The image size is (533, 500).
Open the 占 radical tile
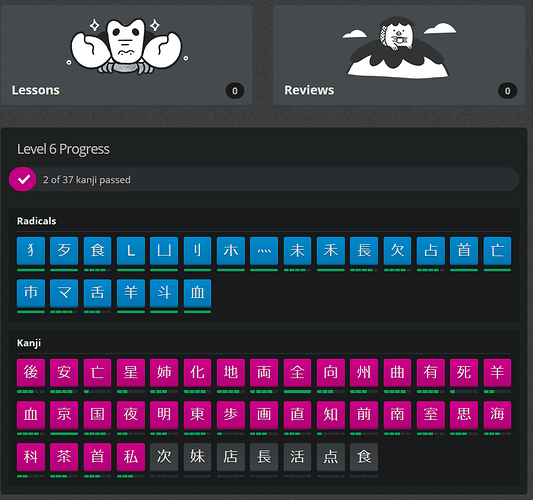[x=431, y=251]
